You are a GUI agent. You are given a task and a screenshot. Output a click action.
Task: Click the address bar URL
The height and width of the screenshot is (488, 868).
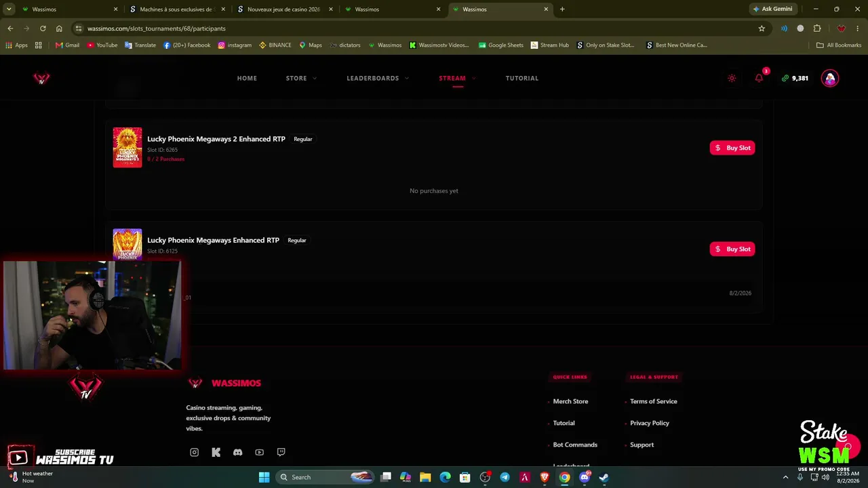[x=157, y=28]
